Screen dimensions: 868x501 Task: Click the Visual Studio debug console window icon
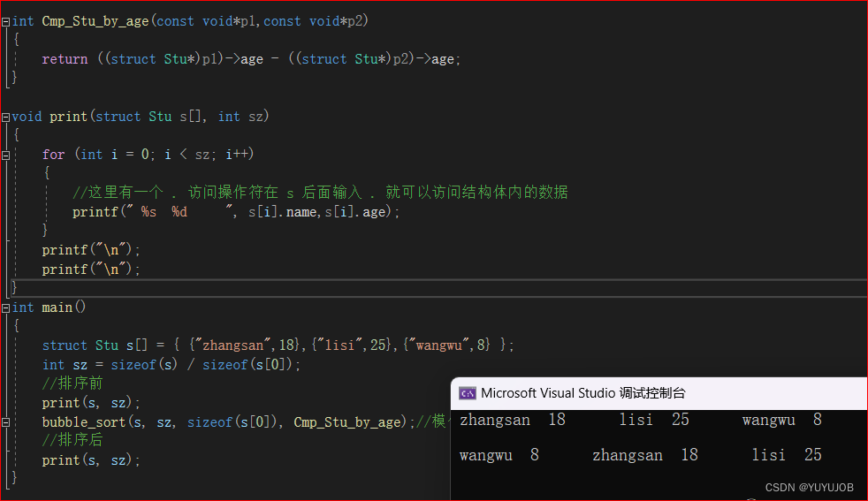pyautogui.click(x=468, y=393)
